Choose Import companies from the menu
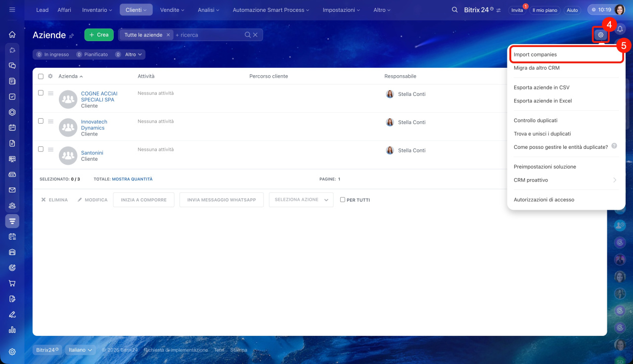Image resolution: width=633 pixels, height=364 pixels. [x=535, y=54]
